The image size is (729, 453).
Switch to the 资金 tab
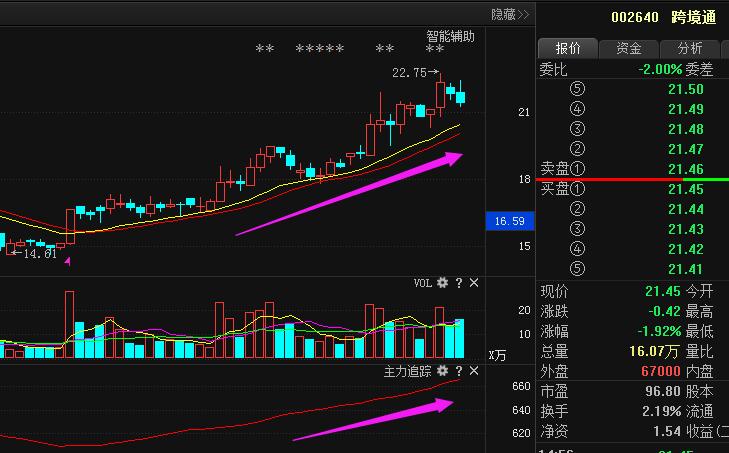coord(629,48)
